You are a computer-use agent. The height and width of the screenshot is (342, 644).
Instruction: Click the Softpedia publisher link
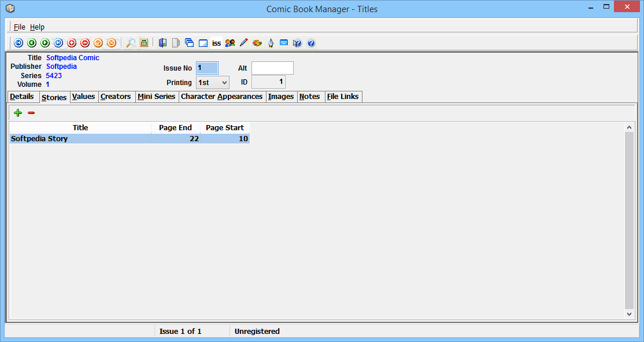click(x=61, y=66)
